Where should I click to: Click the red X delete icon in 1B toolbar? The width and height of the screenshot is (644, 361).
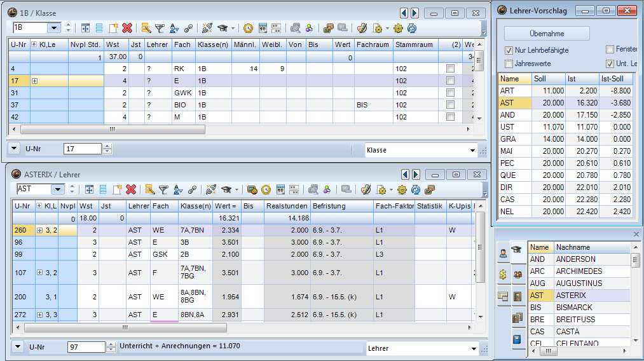[127, 28]
